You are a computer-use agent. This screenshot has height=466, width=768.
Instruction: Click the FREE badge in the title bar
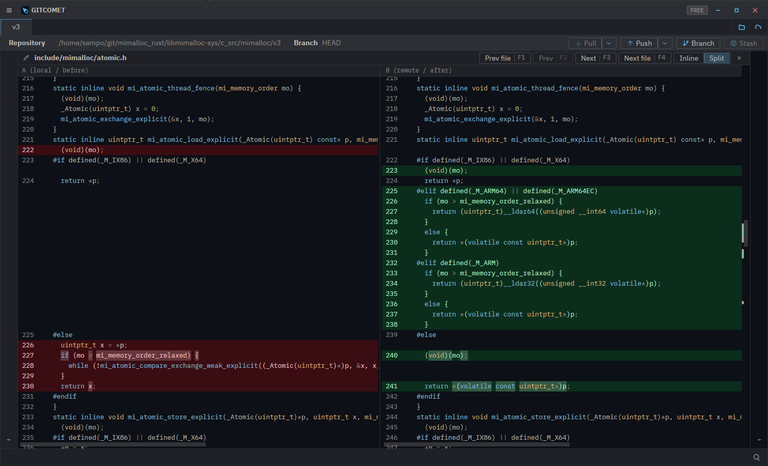click(697, 10)
